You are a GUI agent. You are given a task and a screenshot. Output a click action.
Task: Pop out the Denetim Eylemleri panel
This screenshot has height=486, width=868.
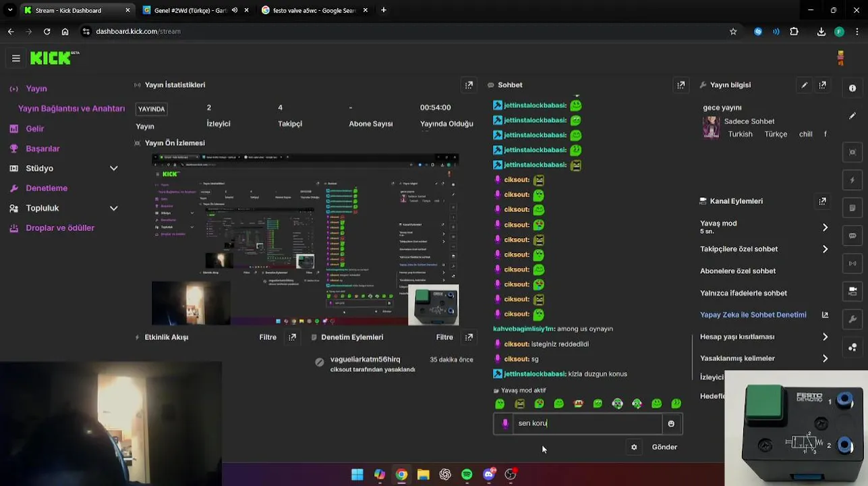[469, 337]
